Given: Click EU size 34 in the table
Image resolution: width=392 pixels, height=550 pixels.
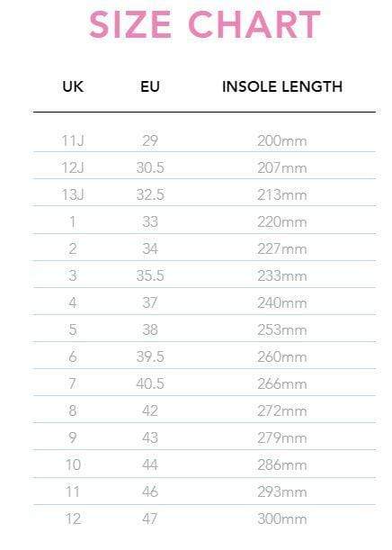Looking at the screenshot, I should click(x=150, y=248).
